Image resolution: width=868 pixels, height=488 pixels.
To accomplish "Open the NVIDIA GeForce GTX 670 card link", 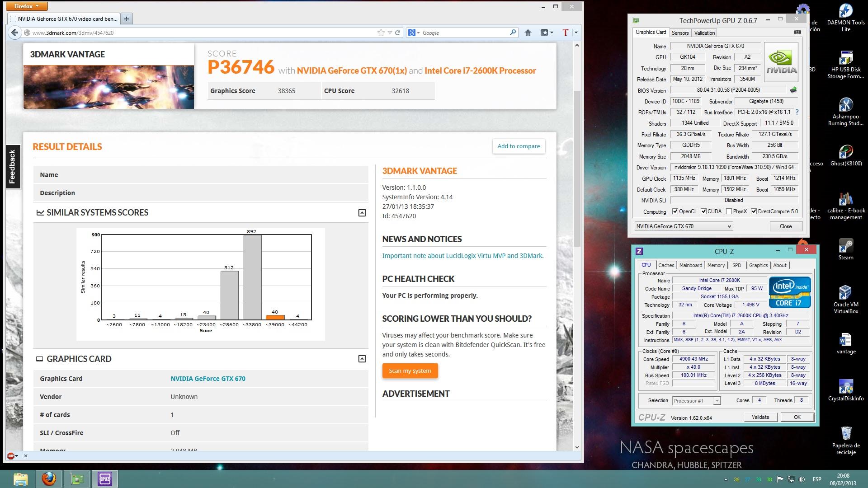I will (208, 379).
